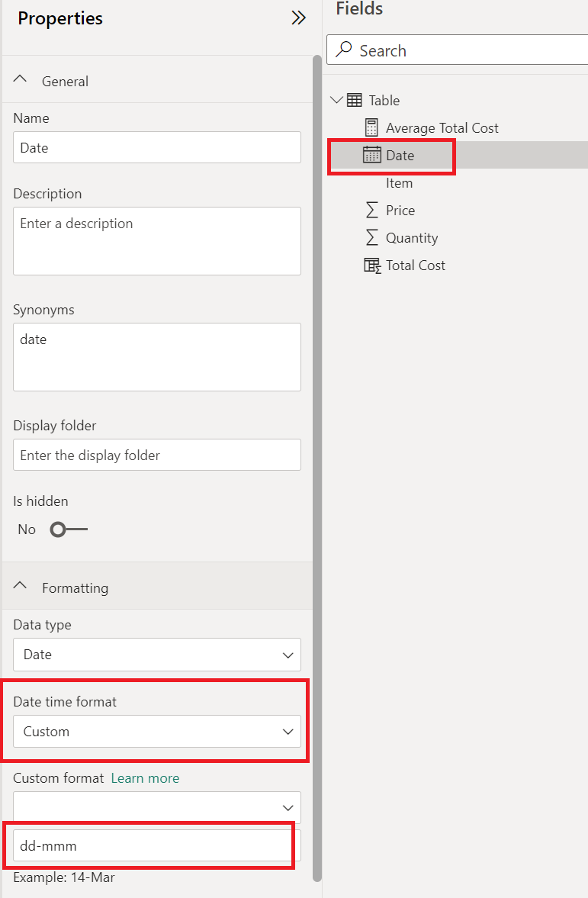Open the Data type dropdown
Image resolution: width=588 pixels, height=898 pixels.
click(157, 655)
